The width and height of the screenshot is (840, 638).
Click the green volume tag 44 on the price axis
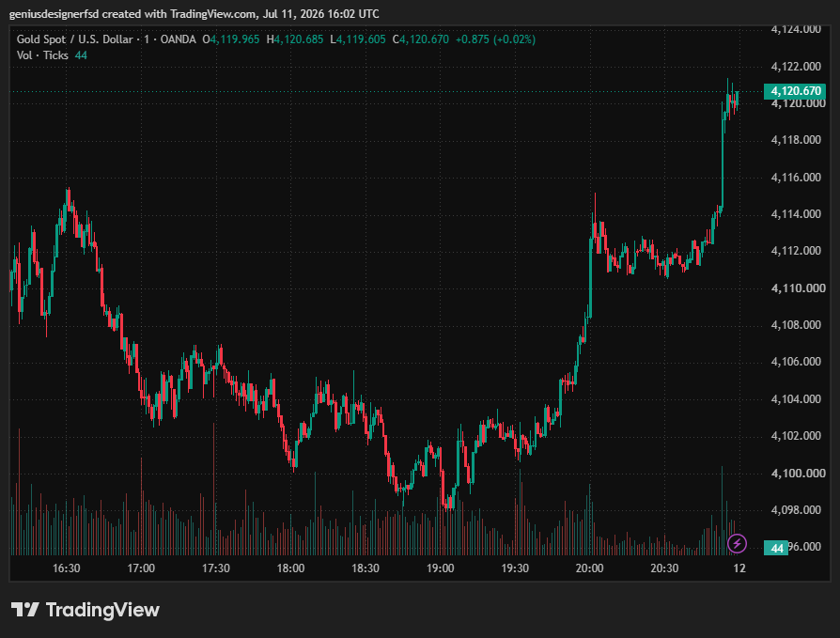coord(776,548)
